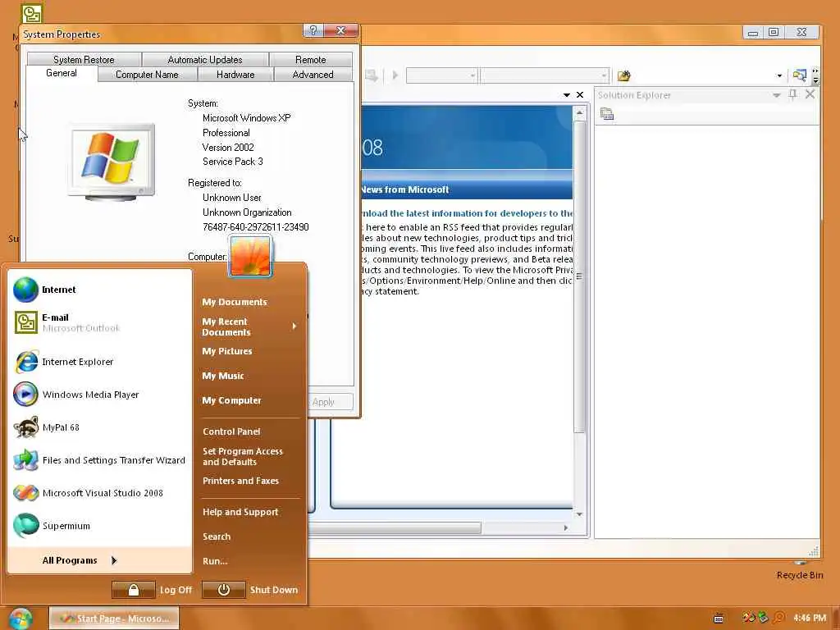840x630 pixels.
Task: Click the Start Page horizontal scrollbar thumb
Action: coord(395,528)
